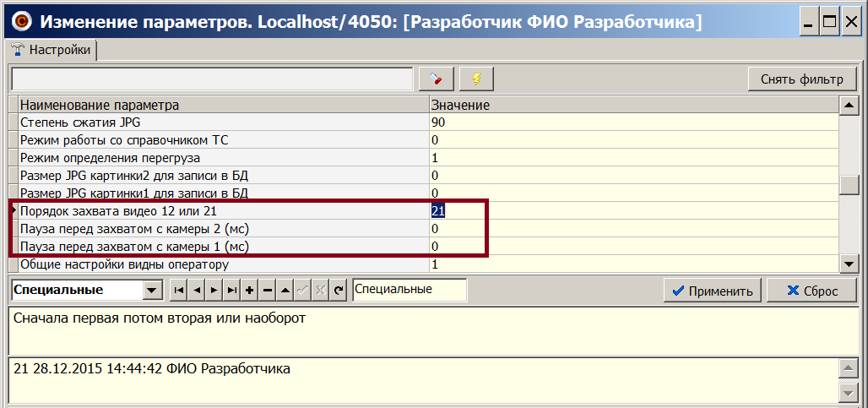
Task: Refresh data with navigator refresh button
Action: click(339, 291)
